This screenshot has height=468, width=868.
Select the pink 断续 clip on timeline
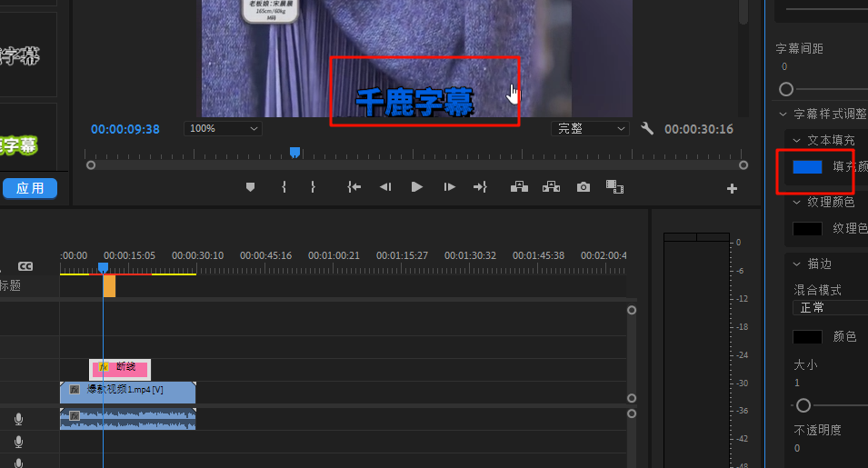[120, 369]
